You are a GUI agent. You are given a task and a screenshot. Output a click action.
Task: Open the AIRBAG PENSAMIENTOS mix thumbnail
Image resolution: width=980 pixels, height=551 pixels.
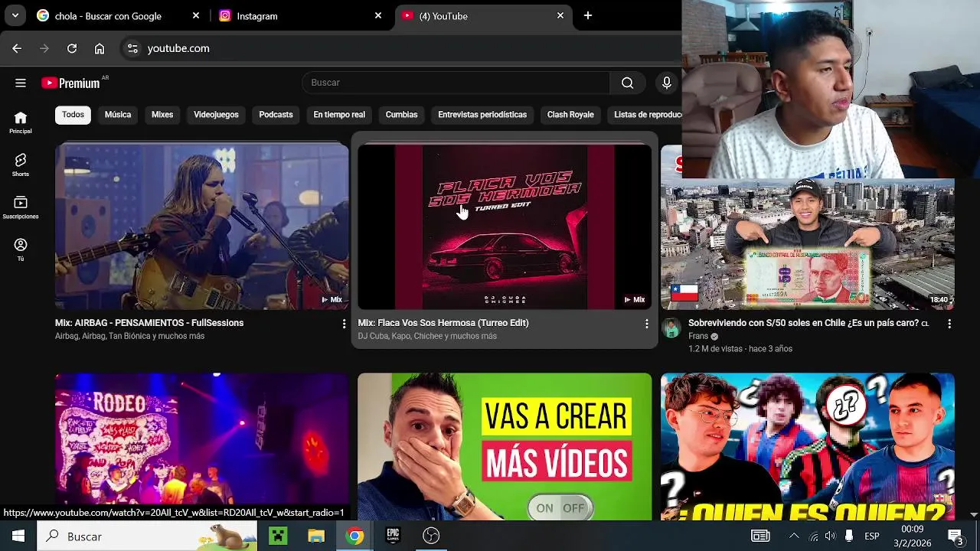tap(202, 227)
